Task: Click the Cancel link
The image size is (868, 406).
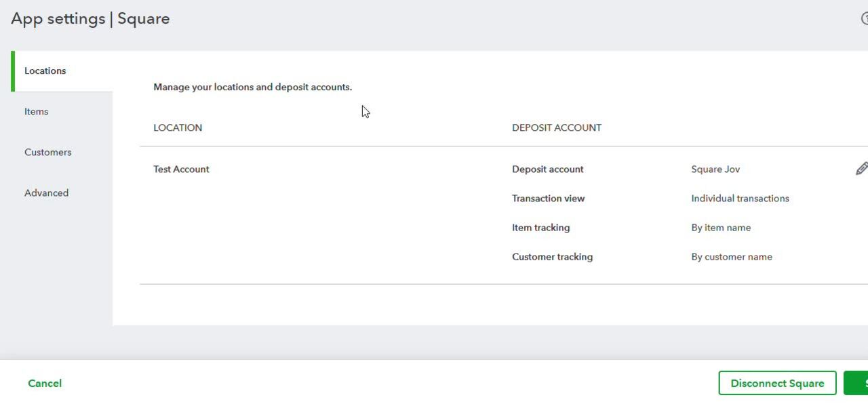Action: (x=45, y=384)
